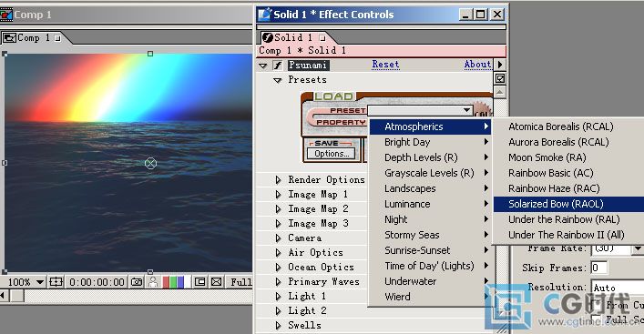Select Night preset category
The width and height of the screenshot is (644, 334).
click(x=430, y=219)
